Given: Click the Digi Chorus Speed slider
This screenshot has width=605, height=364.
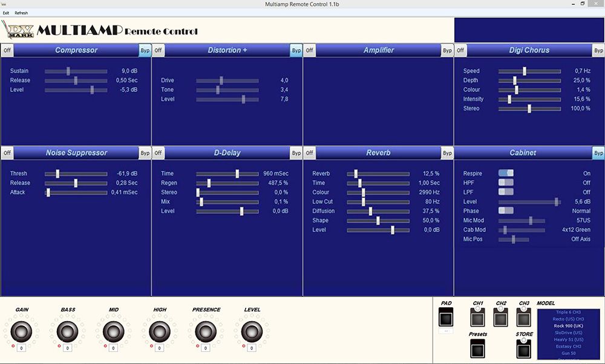Looking at the screenshot, I should tap(529, 71).
